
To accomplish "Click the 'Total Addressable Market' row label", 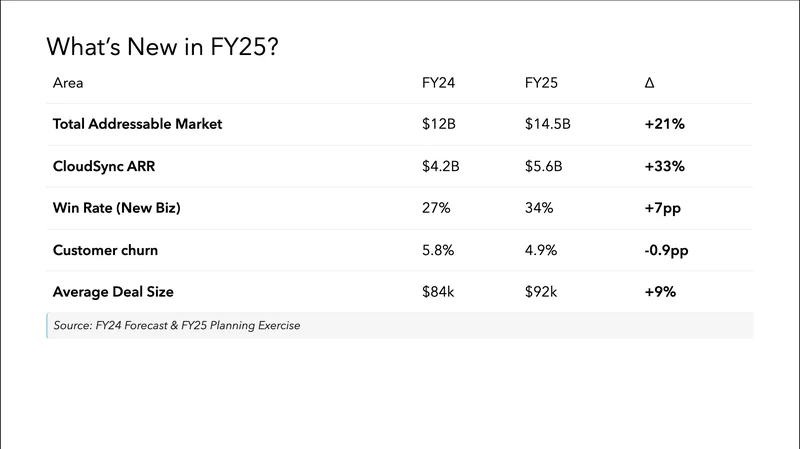I will 137,124.
